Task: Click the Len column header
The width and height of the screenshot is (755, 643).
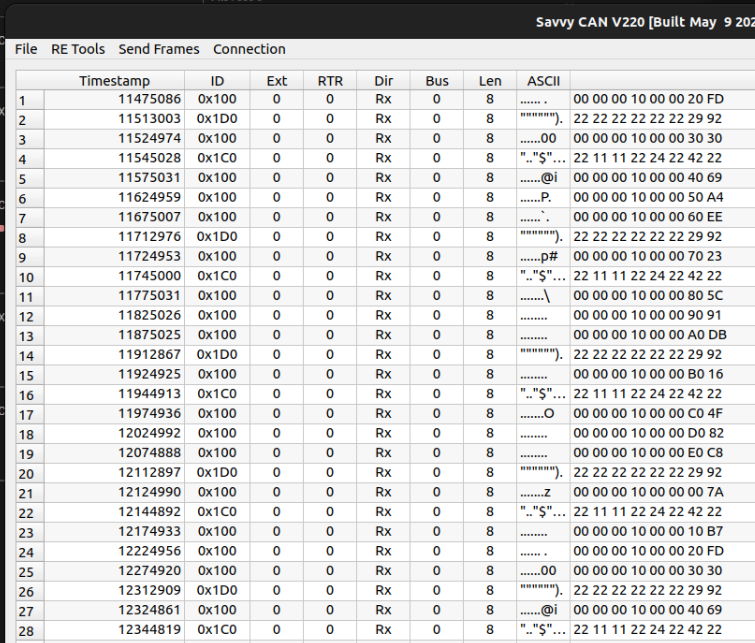Action: pos(490,80)
